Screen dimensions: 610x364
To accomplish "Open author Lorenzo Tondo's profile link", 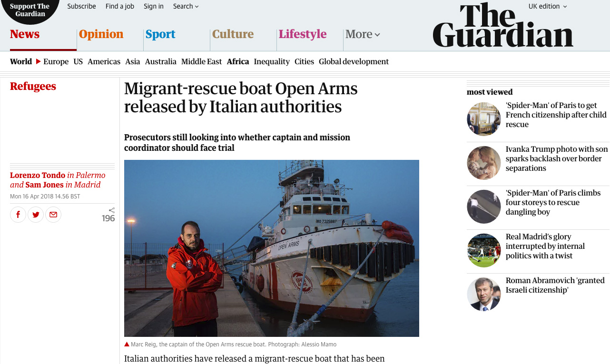I will [x=38, y=175].
